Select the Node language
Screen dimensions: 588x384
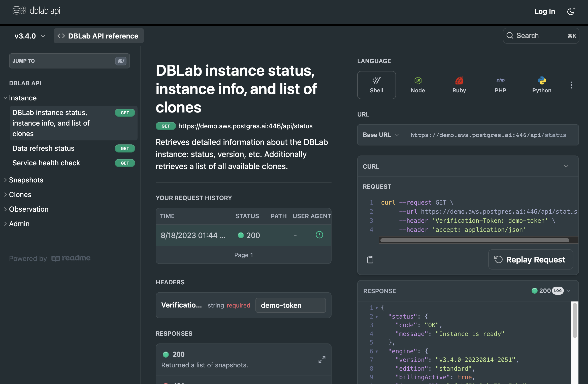coord(418,85)
